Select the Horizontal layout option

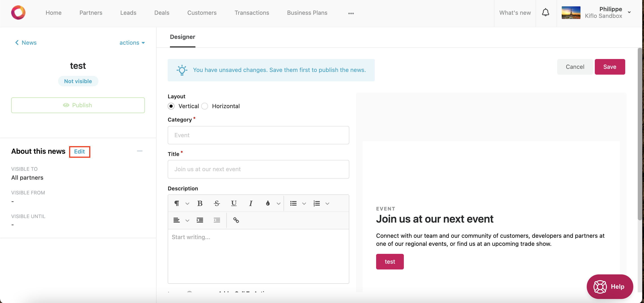[x=205, y=106]
